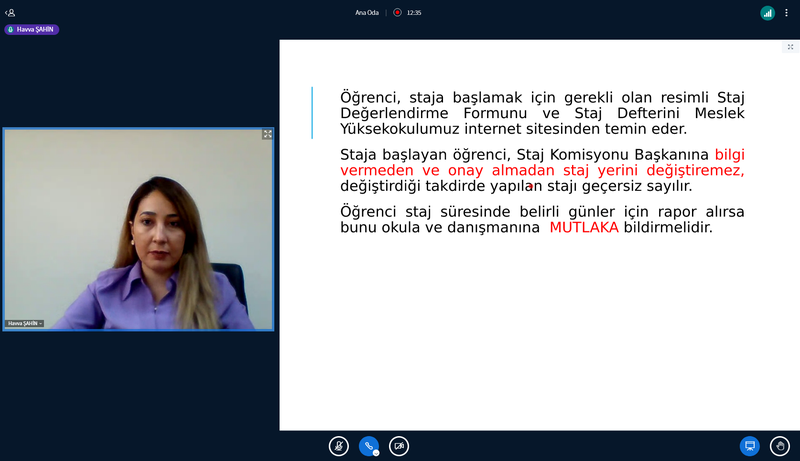Toggle the user list panel
Viewport: 800px width, 461px height.
[x=11, y=12]
